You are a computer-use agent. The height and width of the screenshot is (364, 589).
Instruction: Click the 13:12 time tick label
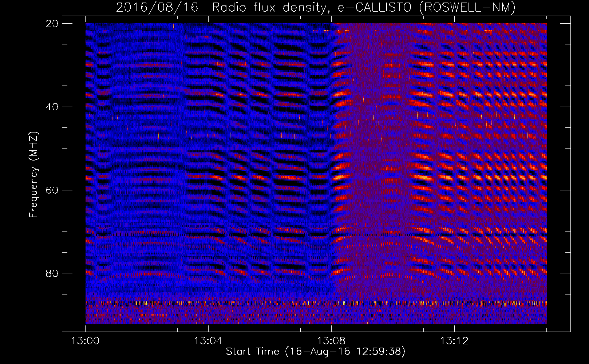pos(454,341)
